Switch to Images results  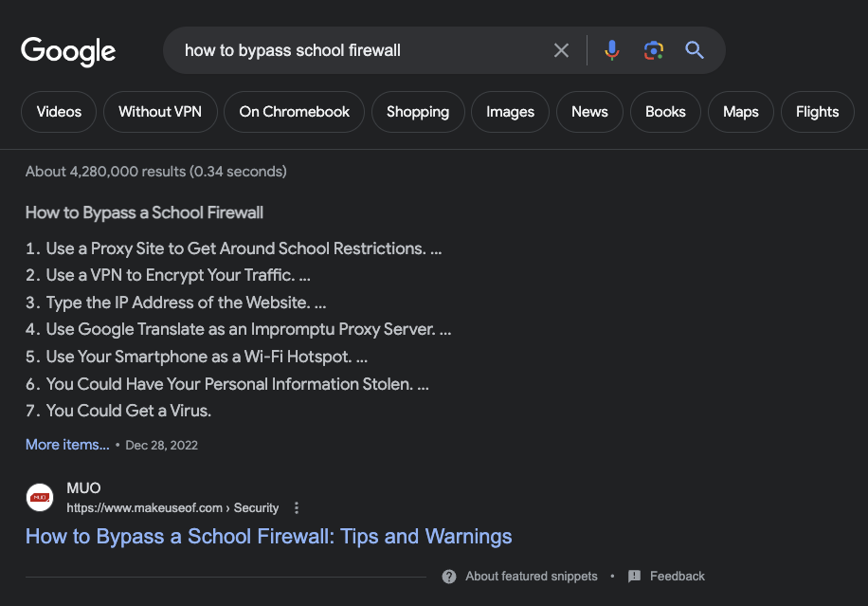[x=511, y=112]
